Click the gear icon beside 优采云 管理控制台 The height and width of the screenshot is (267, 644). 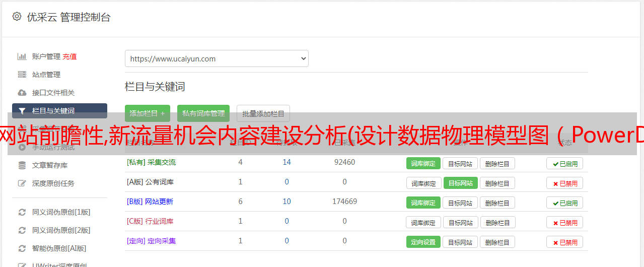click(x=17, y=17)
